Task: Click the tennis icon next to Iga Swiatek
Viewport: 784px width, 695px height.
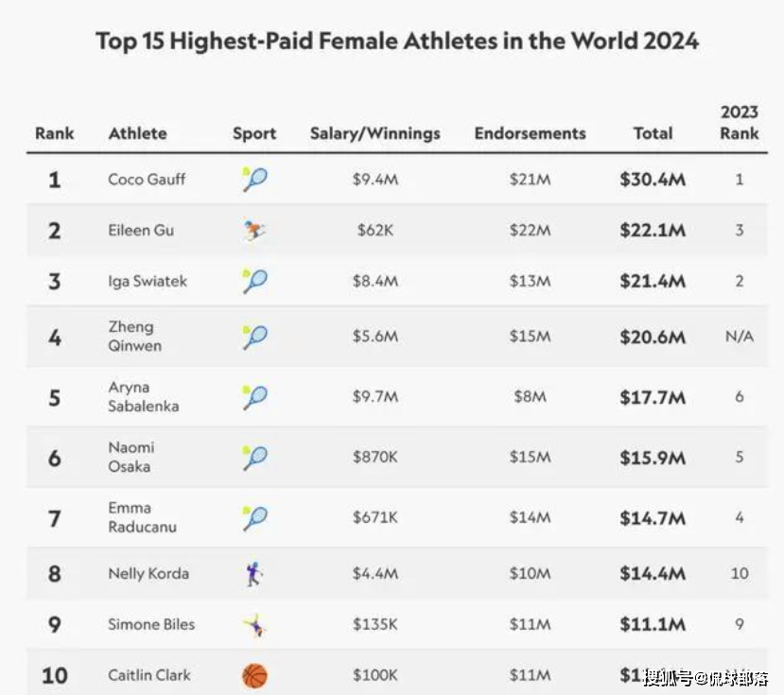Action: point(253,281)
